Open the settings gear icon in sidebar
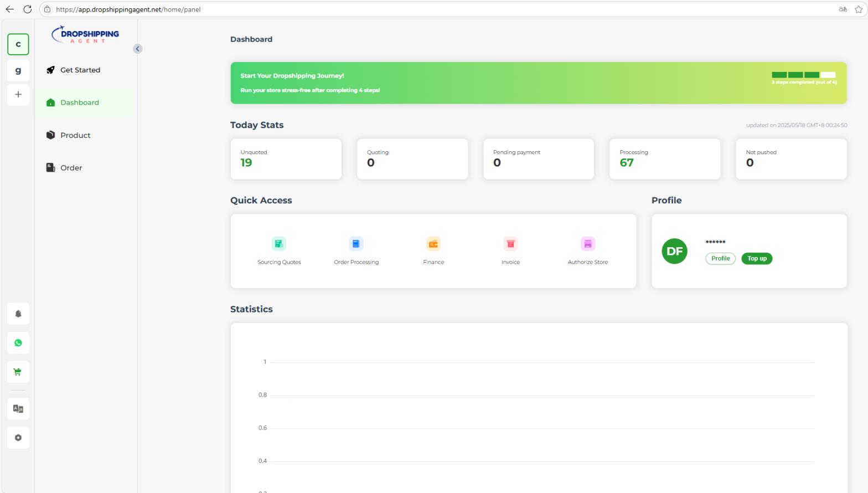The height and width of the screenshot is (493, 868). [x=18, y=438]
